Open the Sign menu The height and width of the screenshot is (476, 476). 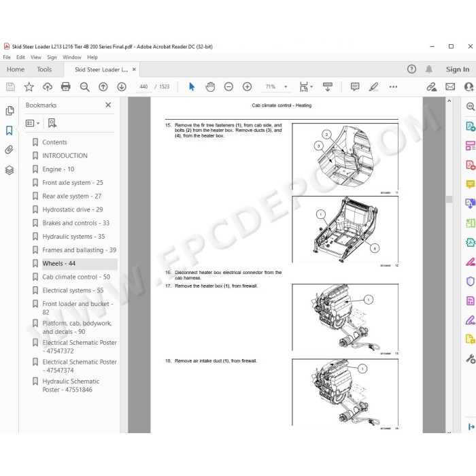point(52,57)
